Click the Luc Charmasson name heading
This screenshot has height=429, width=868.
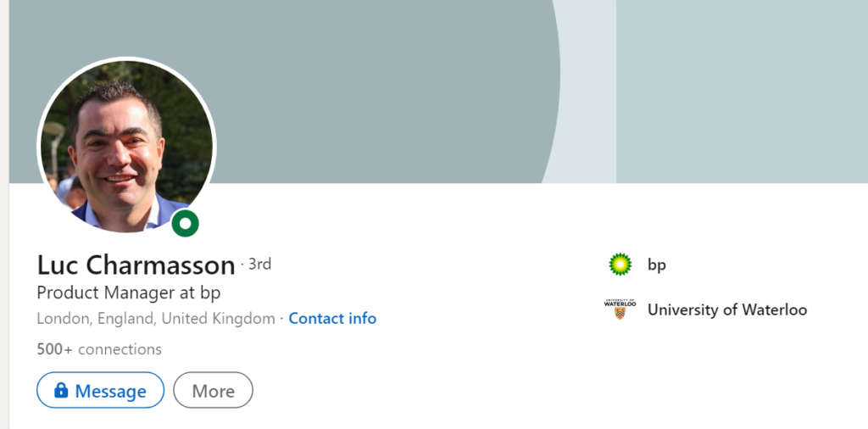click(136, 265)
